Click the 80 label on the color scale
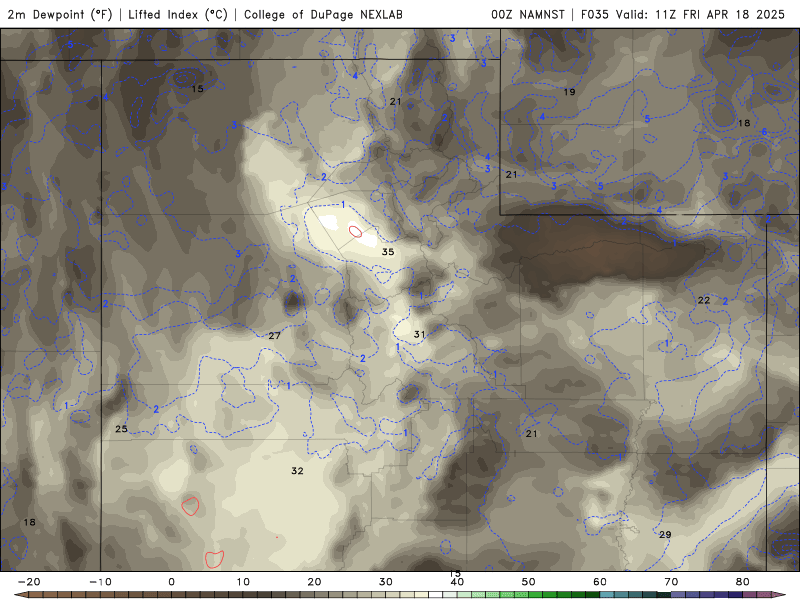Screen dimensions: 800x600 743,582
